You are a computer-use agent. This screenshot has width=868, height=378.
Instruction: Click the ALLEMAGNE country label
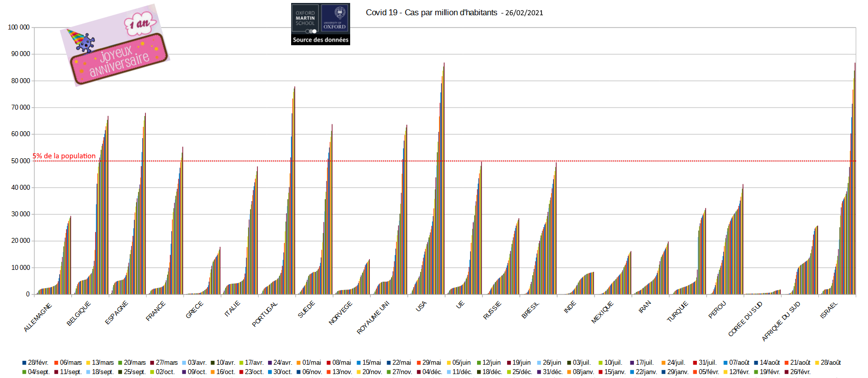coord(37,318)
